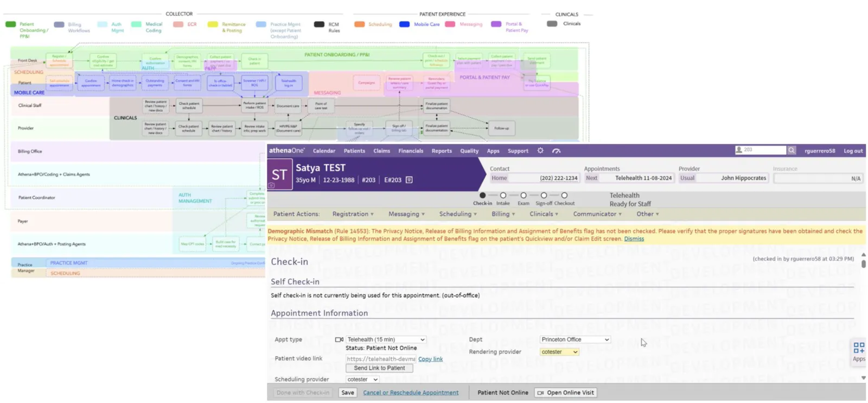This screenshot has width=868, height=403.
Task: Open the Apps grid side panel
Action: [x=859, y=351]
